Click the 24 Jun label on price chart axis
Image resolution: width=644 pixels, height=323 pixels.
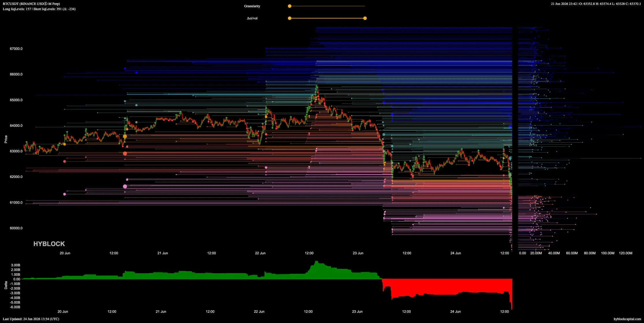click(456, 253)
